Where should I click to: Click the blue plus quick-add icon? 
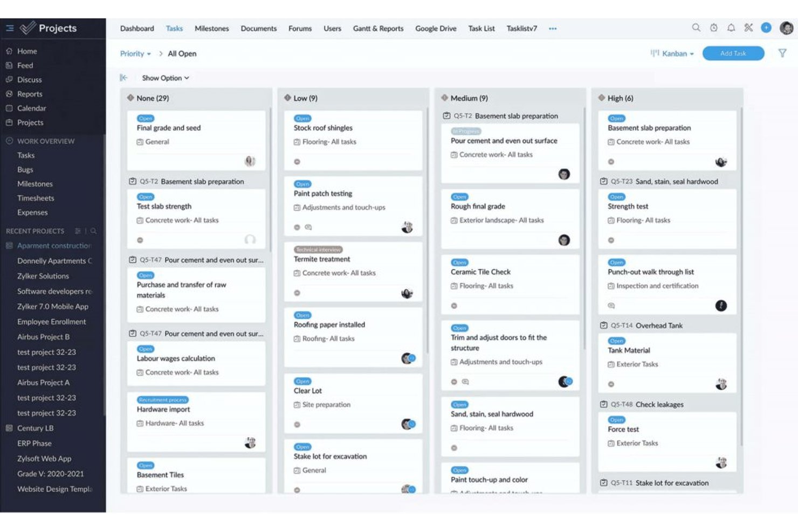(x=766, y=27)
